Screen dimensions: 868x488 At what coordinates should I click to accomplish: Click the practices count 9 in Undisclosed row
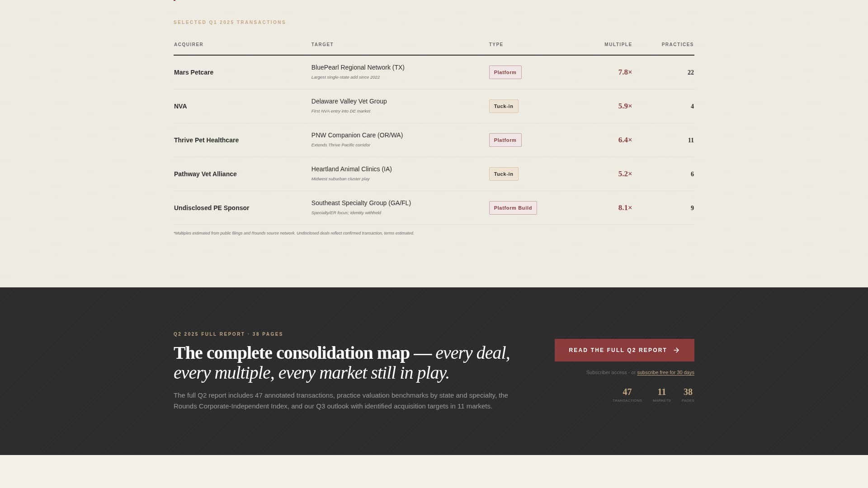point(692,208)
